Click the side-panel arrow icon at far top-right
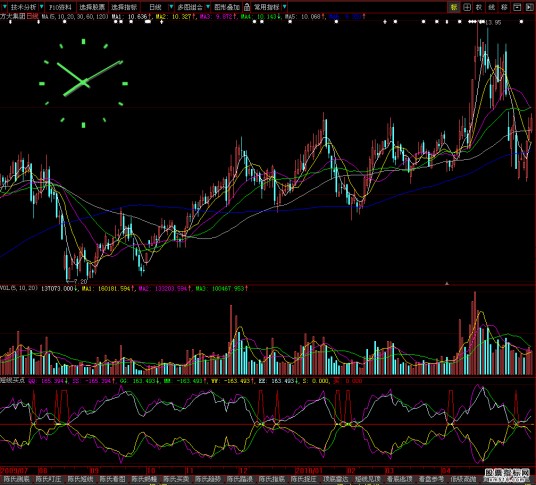This screenshot has height=485, width=536. [x=530, y=7]
